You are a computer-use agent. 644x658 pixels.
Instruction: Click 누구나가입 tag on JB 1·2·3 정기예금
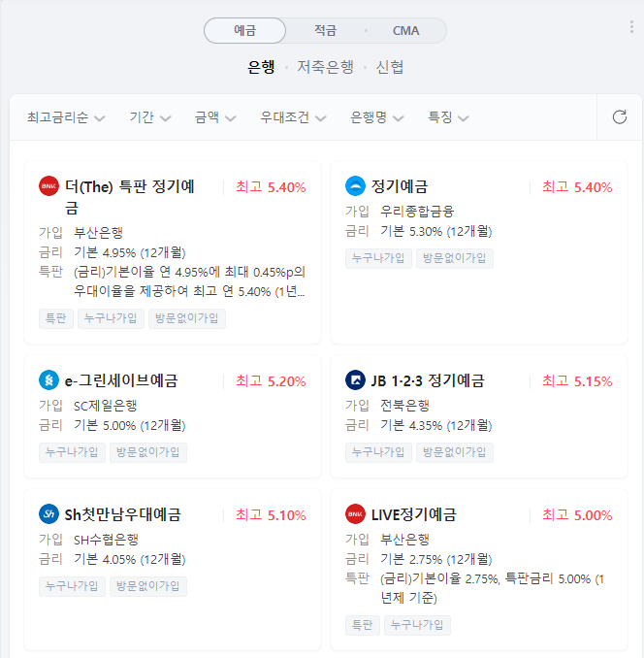tap(378, 452)
